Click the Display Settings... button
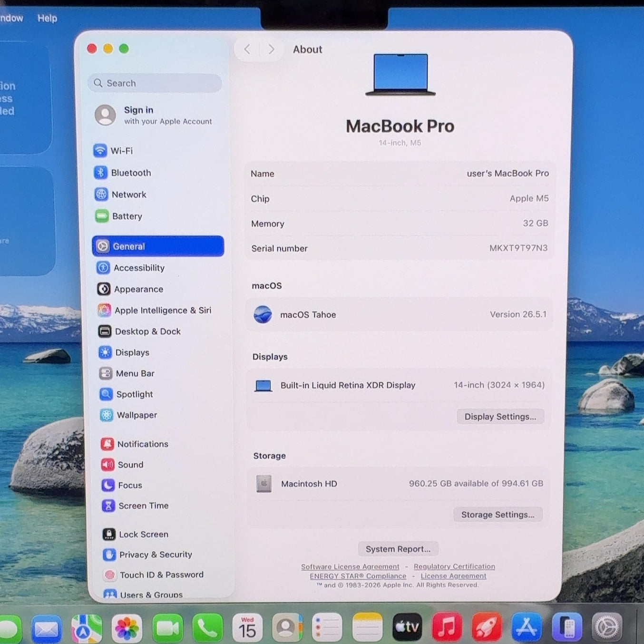The width and height of the screenshot is (644, 644). [x=500, y=417]
